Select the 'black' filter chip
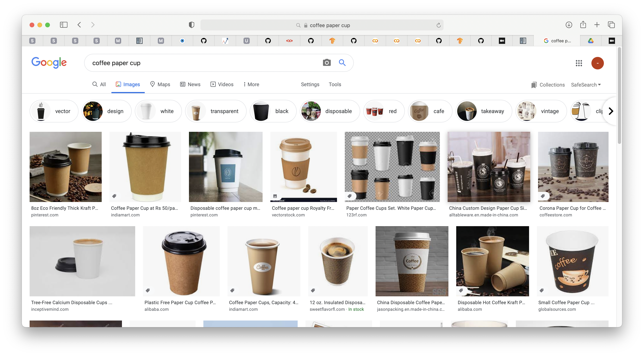644x356 pixels. [273, 111]
